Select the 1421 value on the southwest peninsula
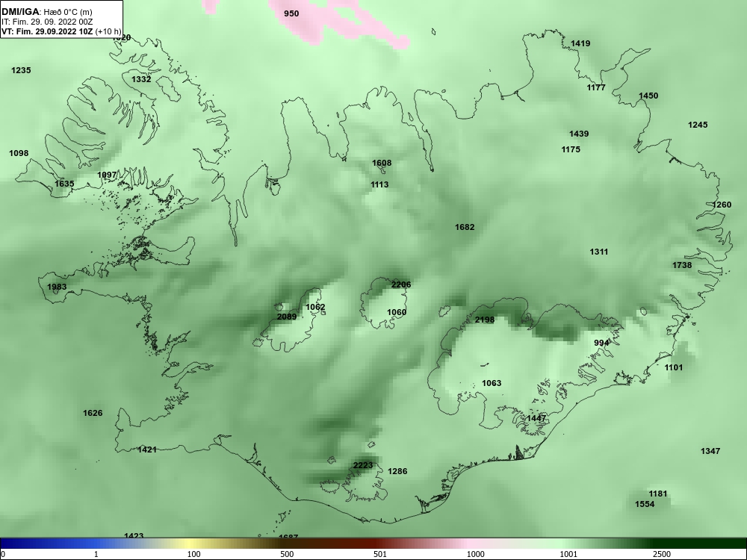This screenshot has width=747, height=560. tap(146, 449)
